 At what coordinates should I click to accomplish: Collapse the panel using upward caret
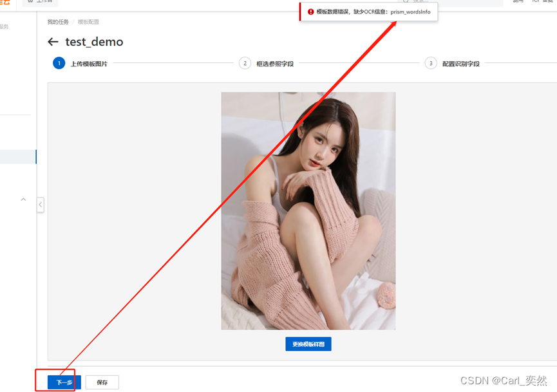pos(23,200)
